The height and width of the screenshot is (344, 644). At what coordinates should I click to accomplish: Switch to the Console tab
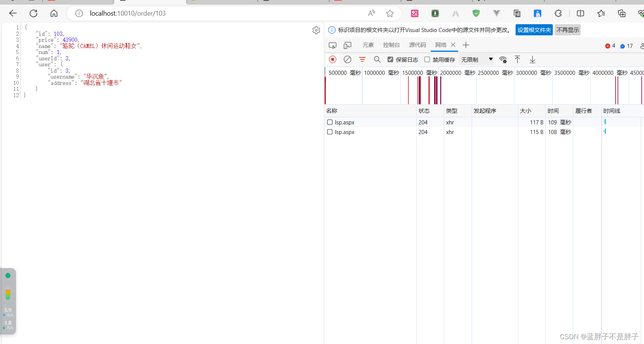coord(391,45)
